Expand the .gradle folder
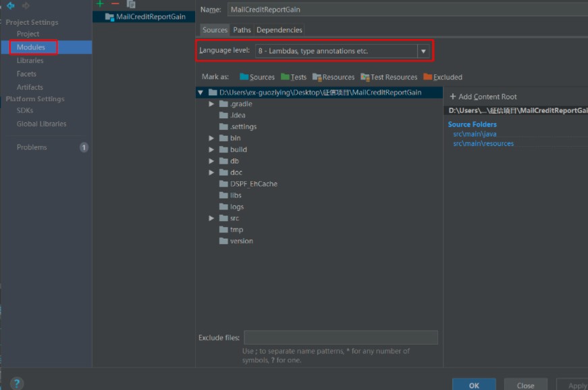The width and height of the screenshot is (588, 390). tap(212, 104)
